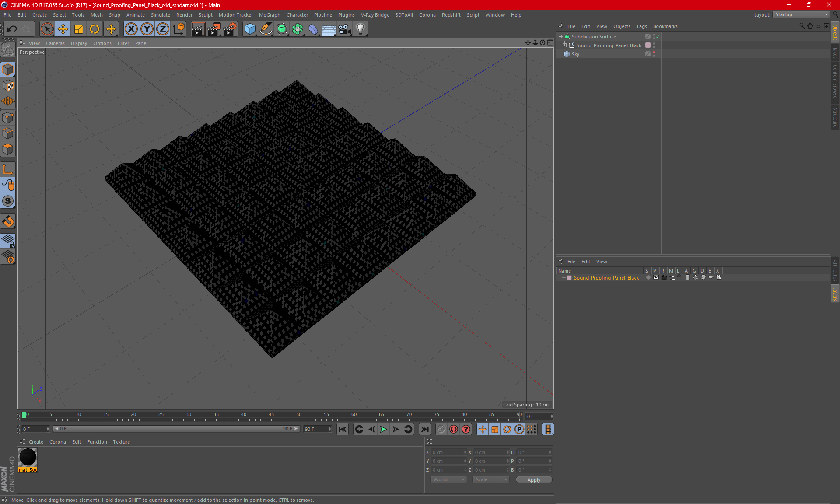This screenshot has height=504, width=840.
Task: Toggle autokeying button
Action: pyautogui.click(x=454, y=429)
